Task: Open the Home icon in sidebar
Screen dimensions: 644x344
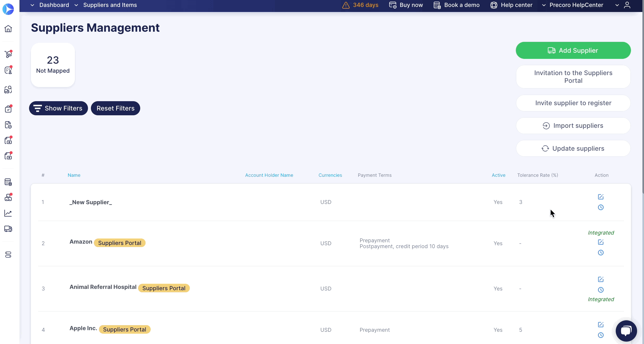Action: click(8, 29)
